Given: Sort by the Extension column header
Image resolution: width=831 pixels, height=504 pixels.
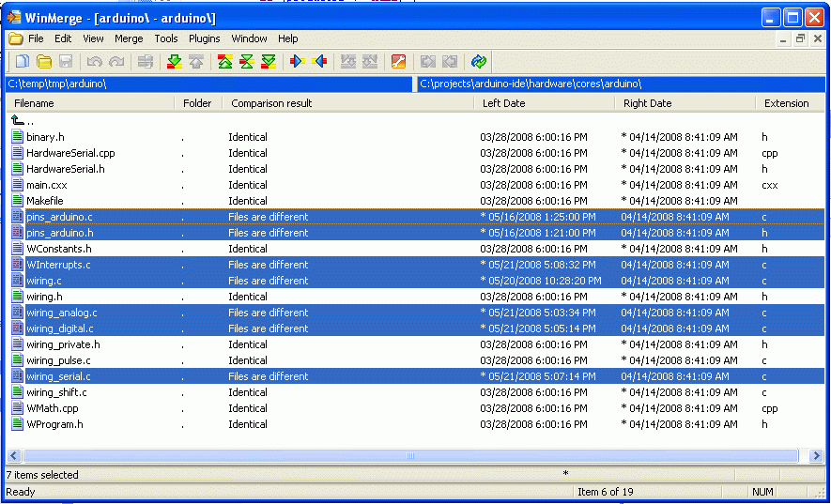Looking at the screenshot, I should point(791,103).
